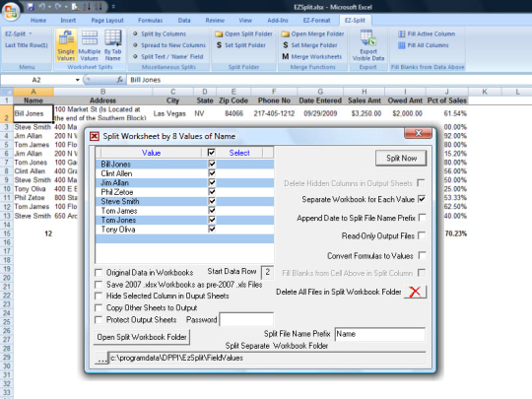Choose Split Text / 'Name' Field option
The width and height of the screenshot is (532, 399).
167,57
